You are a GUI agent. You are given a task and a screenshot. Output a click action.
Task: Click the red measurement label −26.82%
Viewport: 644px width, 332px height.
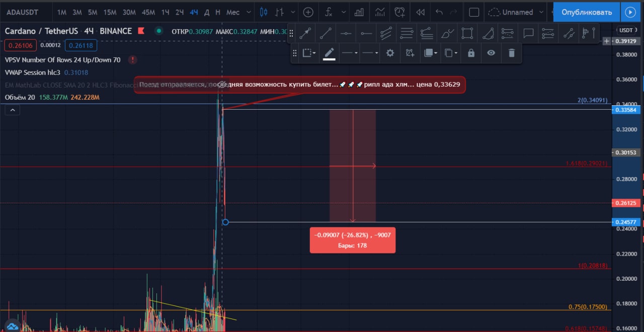click(x=353, y=240)
